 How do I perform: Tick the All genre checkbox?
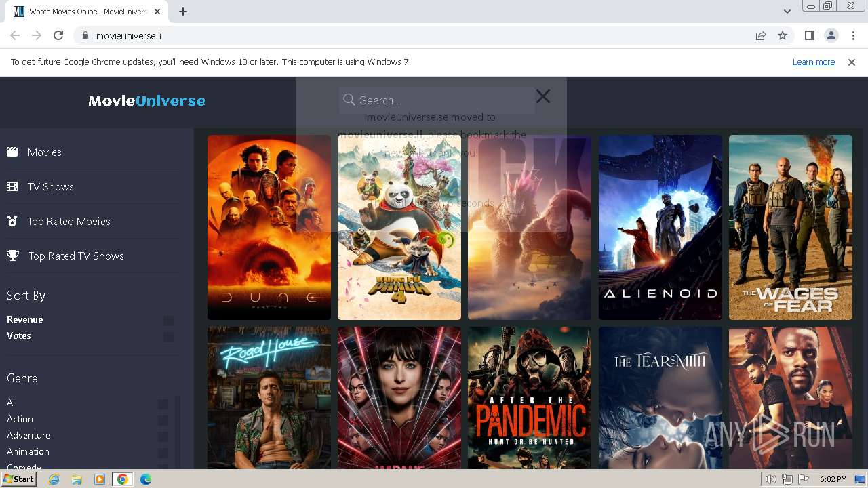(163, 404)
